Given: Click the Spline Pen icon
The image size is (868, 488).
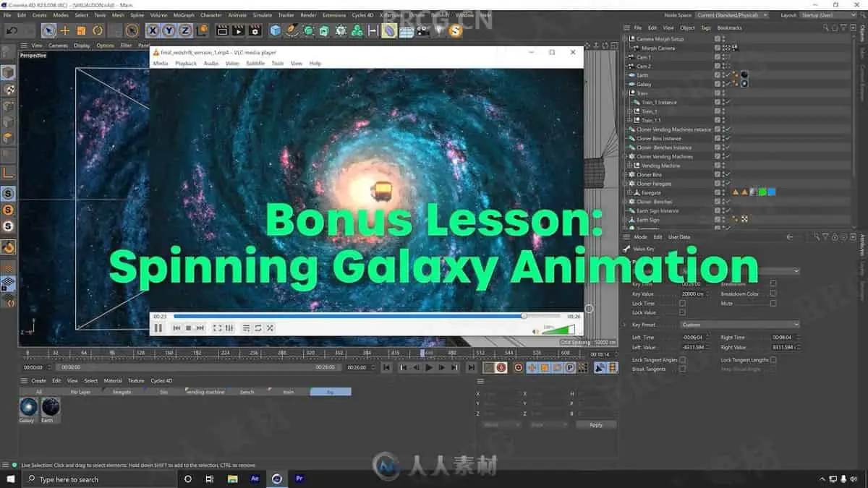Looking at the screenshot, I should click(292, 30).
